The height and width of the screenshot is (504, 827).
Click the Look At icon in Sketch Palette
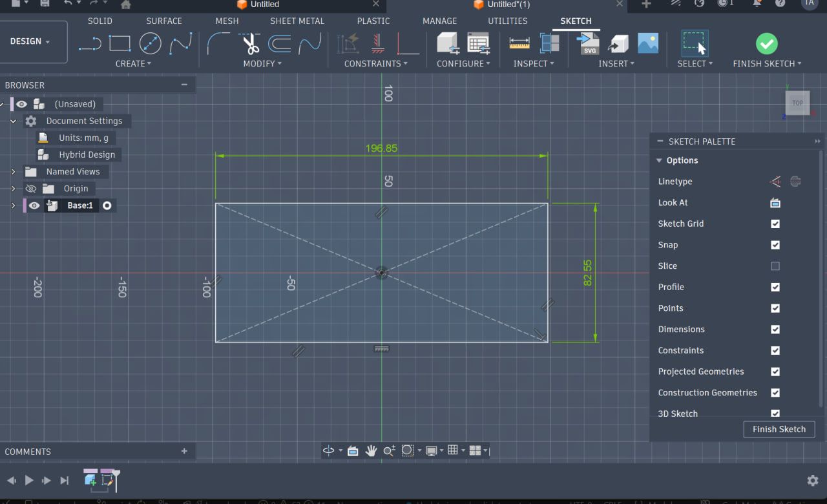point(775,203)
